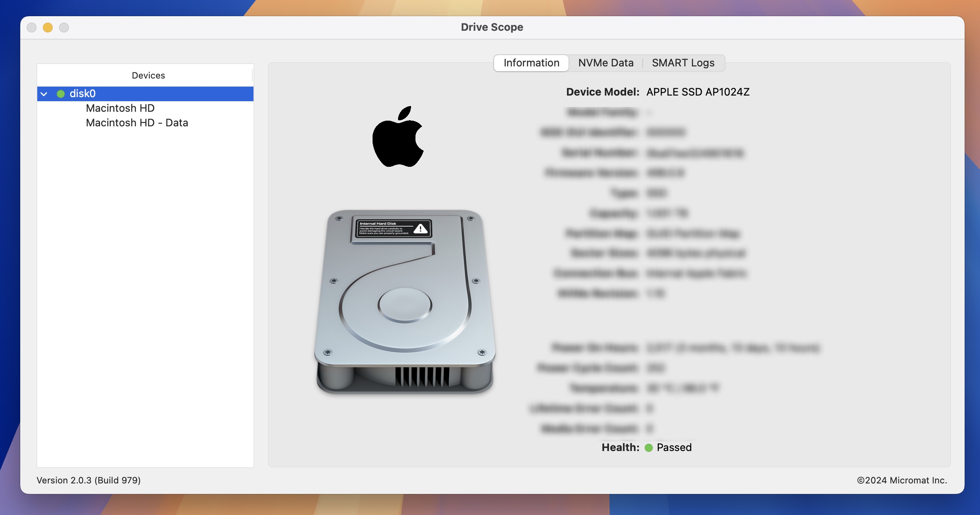Click the '©2024 Micromat Inc.' text
This screenshot has width=980, height=515.
coord(902,480)
